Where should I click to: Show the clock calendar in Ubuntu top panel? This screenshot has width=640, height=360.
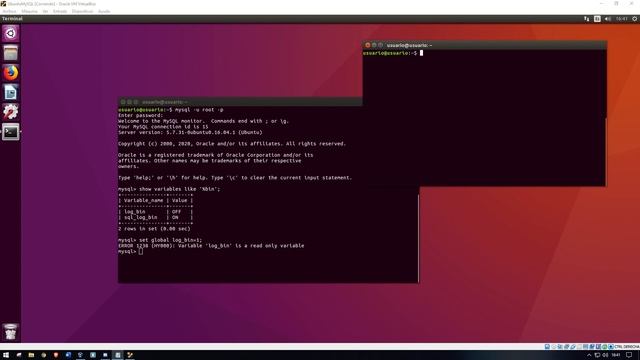tap(622, 19)
